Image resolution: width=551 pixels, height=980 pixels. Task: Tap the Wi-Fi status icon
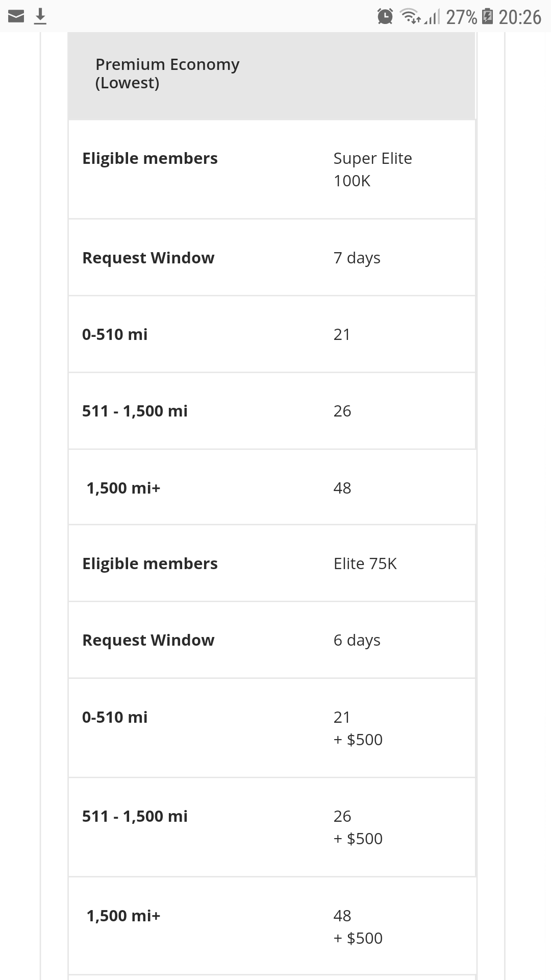tap(410, 17)
